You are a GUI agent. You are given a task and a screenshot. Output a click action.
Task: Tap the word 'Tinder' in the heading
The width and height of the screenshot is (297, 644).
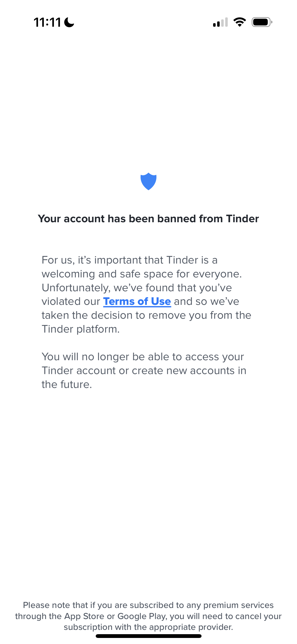[x=242, y=219]
